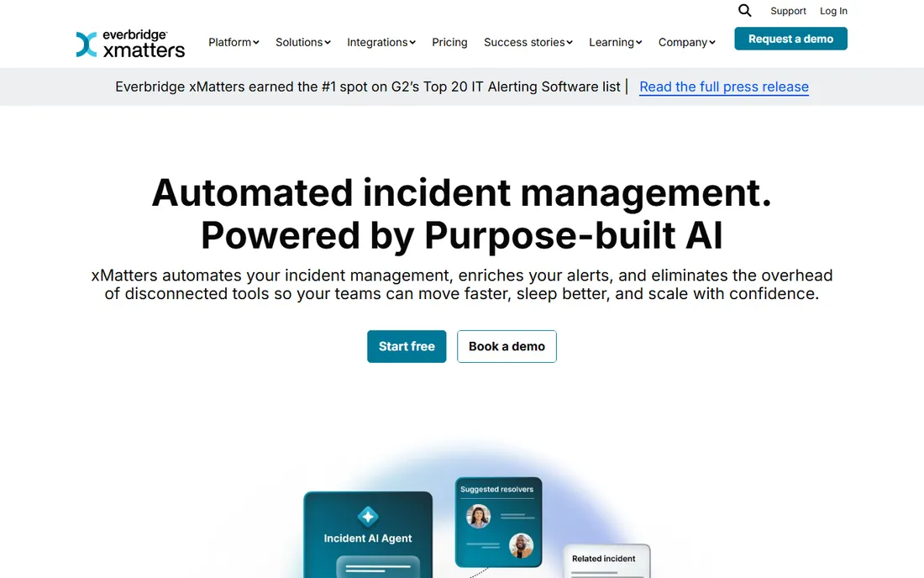The image size is (924, 578).
Task: Expand the Platform menu chevron
Action: (255, 42)
